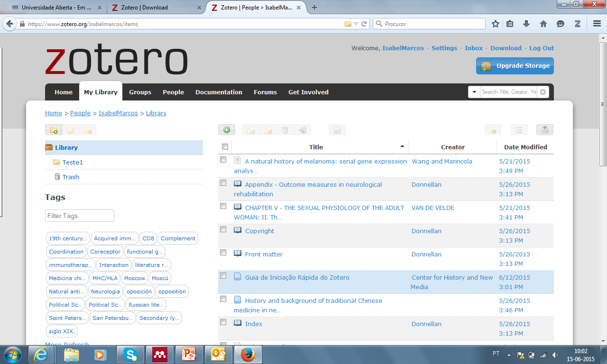Click the column settings icon above Date Modified
The image size is (607, 364).
tap(545, 130)
